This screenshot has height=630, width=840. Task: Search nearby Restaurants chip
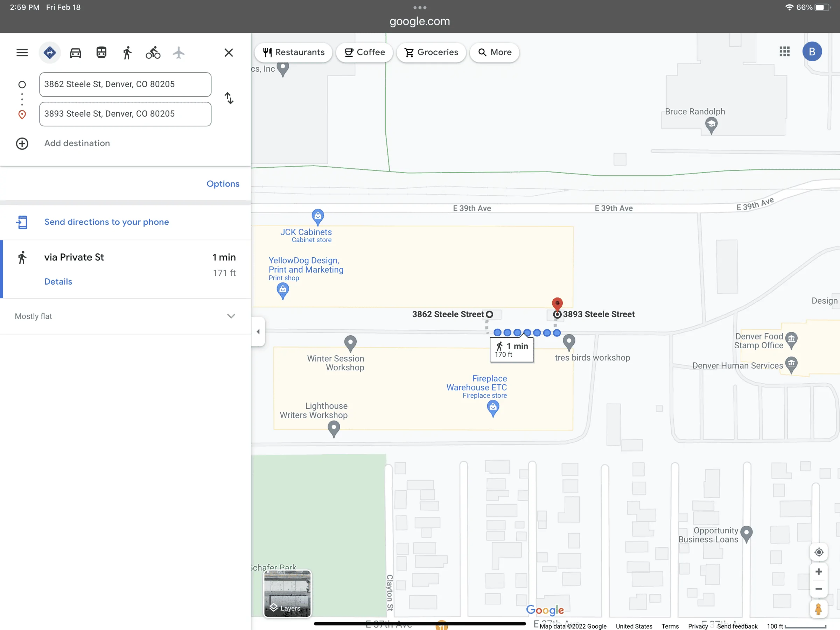point(294,52)
